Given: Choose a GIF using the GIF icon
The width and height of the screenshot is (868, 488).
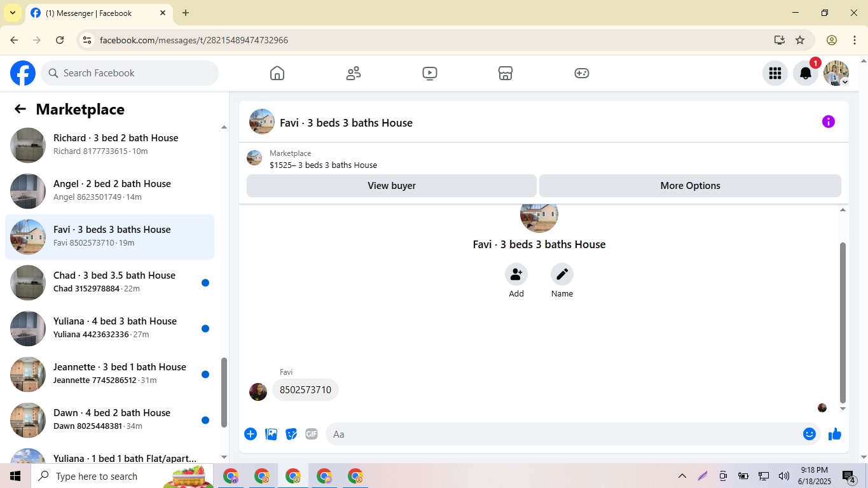Looking at the screenshot, I should coord(311,434).
